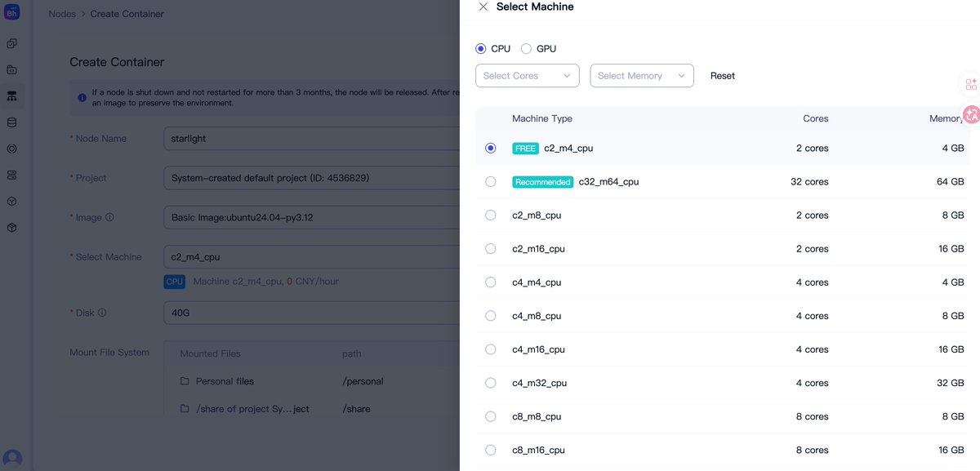Open the stacked windows sidebar icon
This screenshot has width=980, height=471.
click(x=11, y=43)
